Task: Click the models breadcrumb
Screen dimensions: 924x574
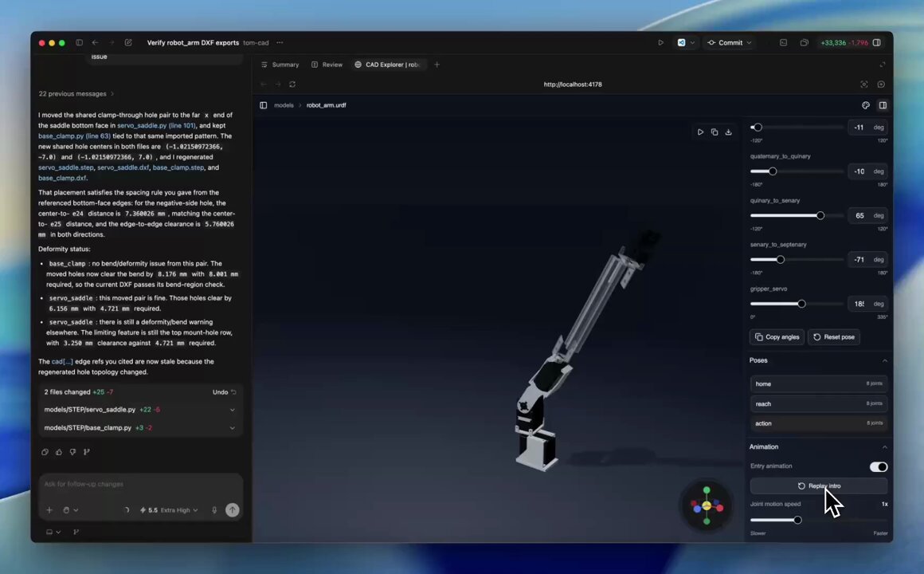Action: [x=284, y=105]
